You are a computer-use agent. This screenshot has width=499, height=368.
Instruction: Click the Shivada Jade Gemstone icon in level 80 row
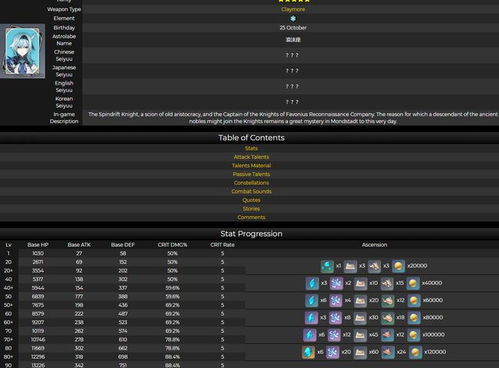(308, 352)
